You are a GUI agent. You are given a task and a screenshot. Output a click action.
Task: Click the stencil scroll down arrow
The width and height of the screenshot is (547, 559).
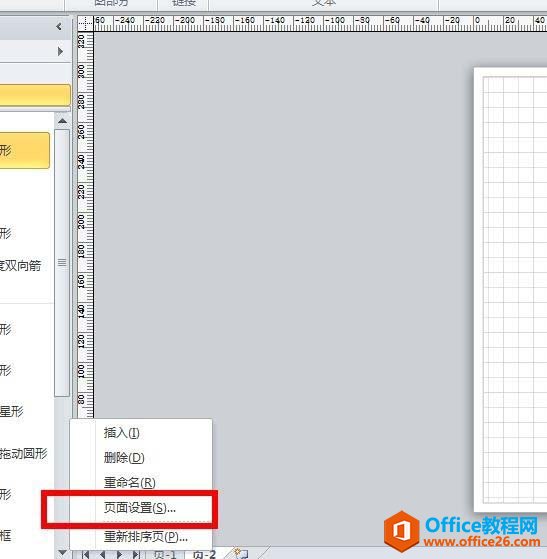(x=62, y=553)
